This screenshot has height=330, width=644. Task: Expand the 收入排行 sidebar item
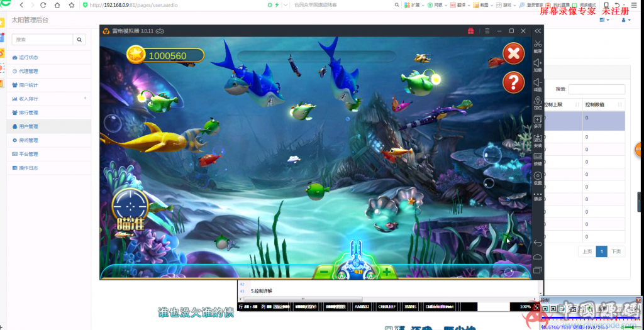pyautogui.click(x=48, y=99)
